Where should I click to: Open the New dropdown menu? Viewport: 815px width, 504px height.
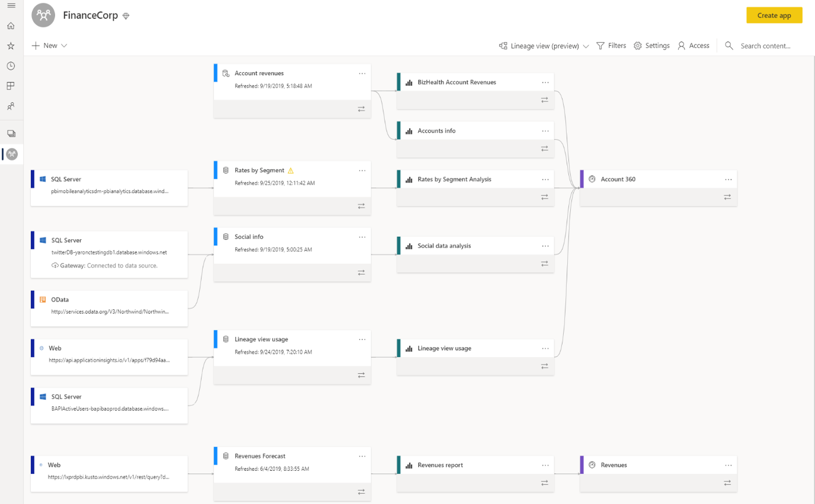[49, 46]
